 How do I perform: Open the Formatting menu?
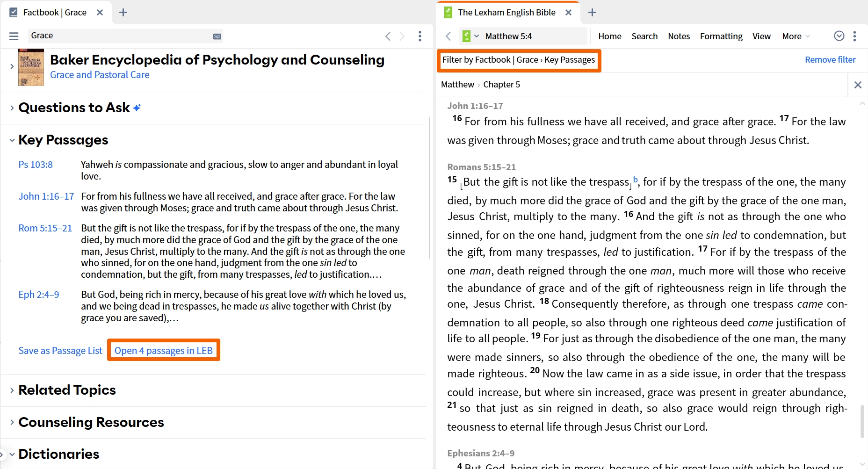point(721,36)
